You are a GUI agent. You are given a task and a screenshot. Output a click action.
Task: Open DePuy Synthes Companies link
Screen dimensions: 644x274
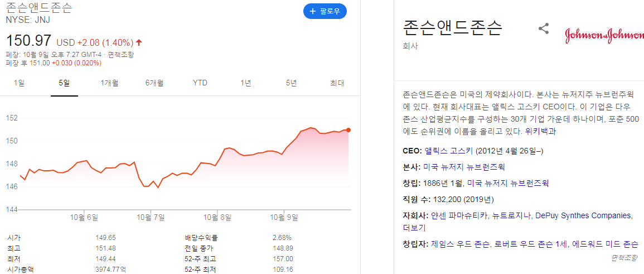pyautogui.click(x=583, y=215)
